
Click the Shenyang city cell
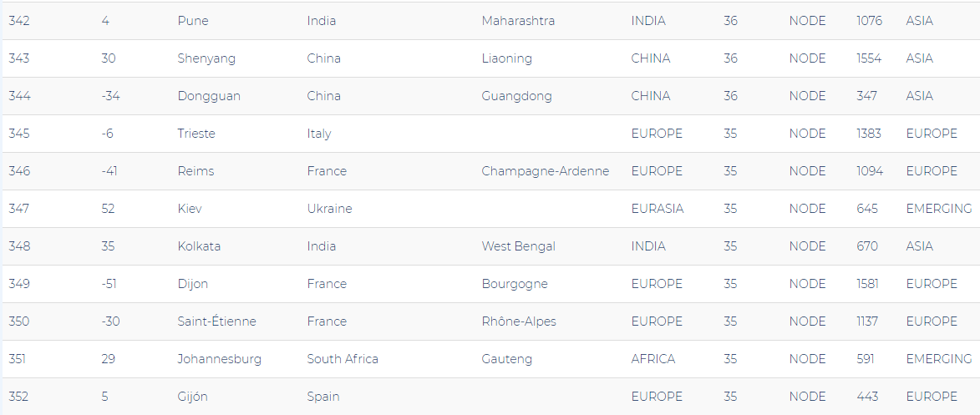pos(206,58)
